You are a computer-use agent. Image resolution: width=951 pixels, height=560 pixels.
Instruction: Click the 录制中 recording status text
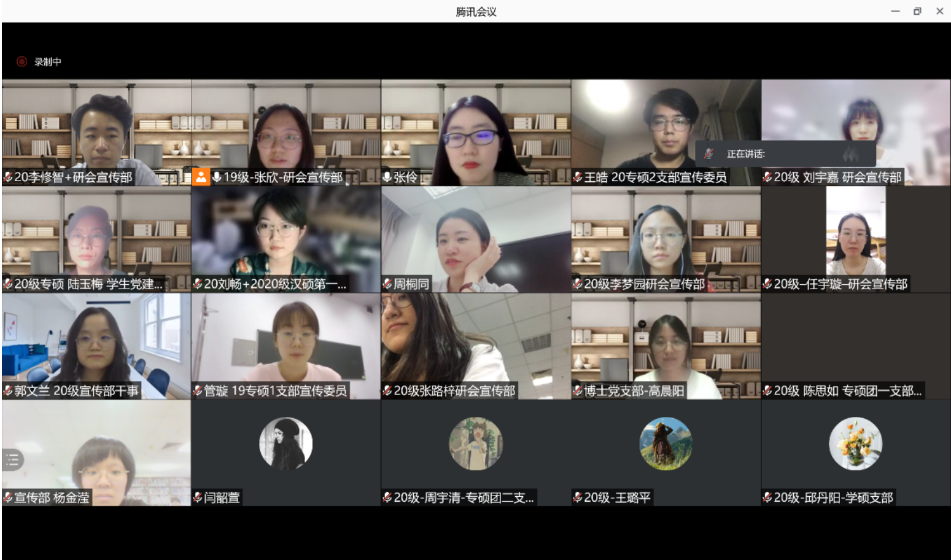[48, 61]
